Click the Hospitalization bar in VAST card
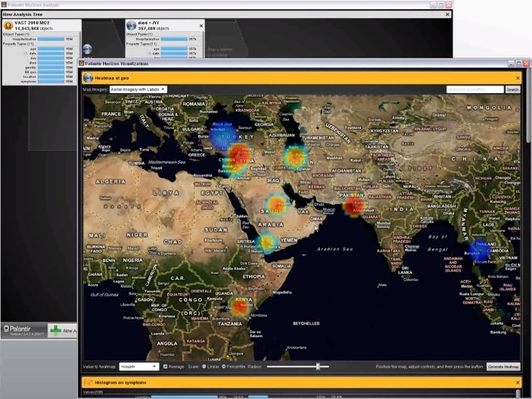The height and width of the screenshot is (399, 532). point(51,39)
